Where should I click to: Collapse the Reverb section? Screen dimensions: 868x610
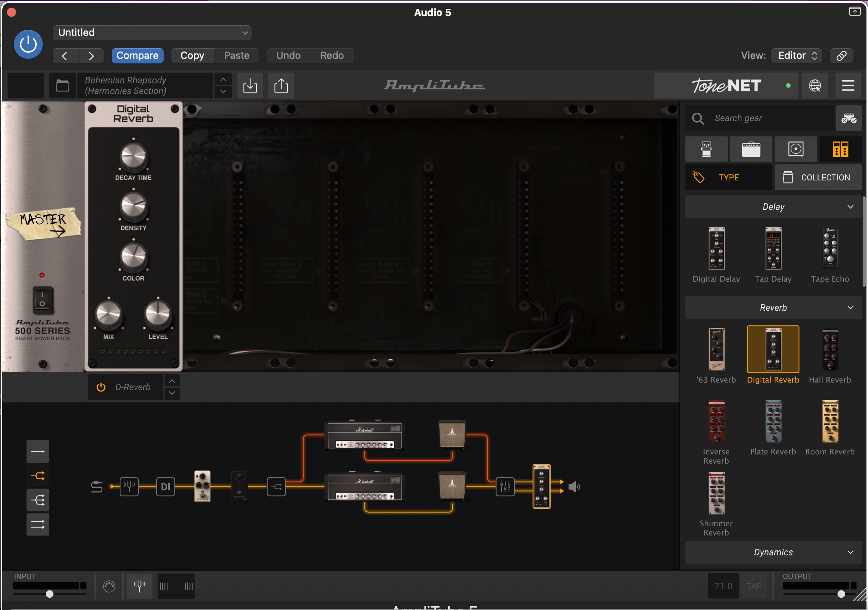pos(773,308)
